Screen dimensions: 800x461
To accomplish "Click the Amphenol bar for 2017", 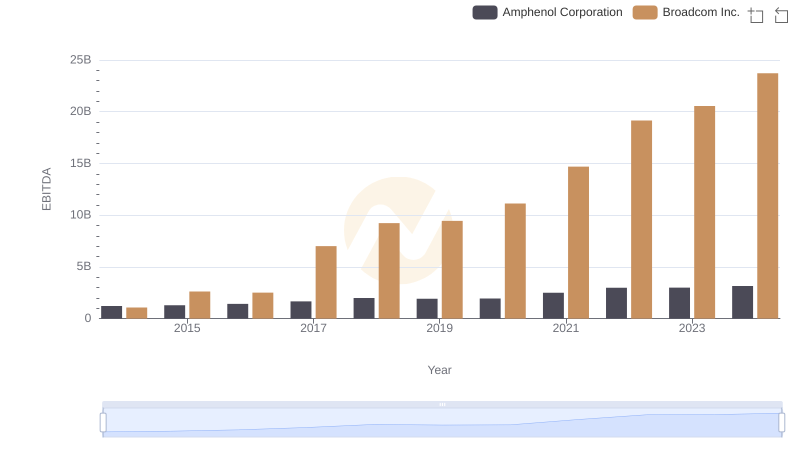I will (x=301, y=310).
